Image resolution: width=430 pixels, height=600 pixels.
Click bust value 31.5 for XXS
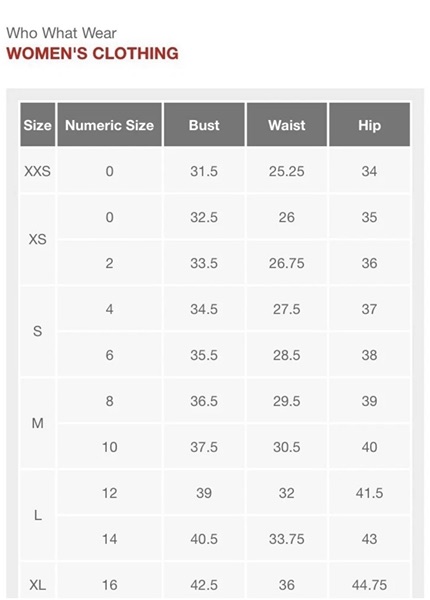[204, 171]
